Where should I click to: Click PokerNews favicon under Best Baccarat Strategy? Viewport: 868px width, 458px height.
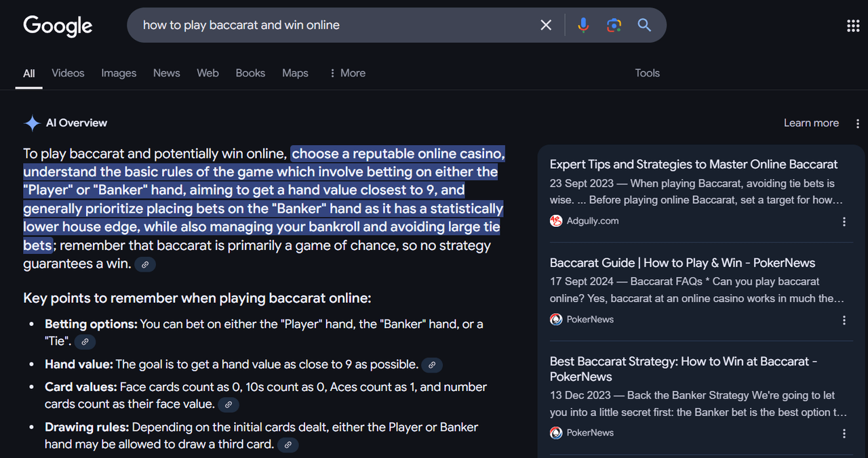click(x=556, y=433)
